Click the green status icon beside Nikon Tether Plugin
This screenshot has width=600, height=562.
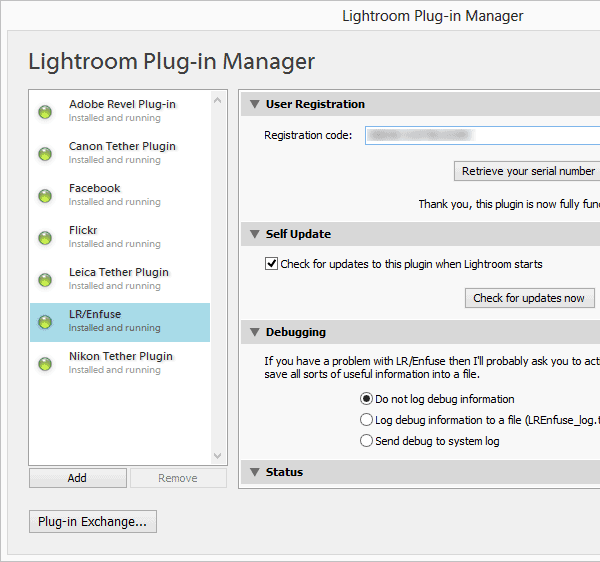coord(45,364)
